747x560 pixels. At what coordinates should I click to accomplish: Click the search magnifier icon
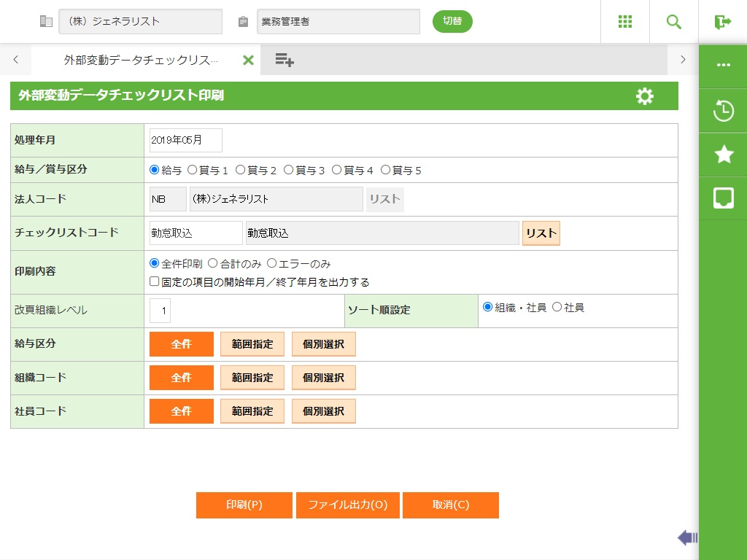[673, 22]
